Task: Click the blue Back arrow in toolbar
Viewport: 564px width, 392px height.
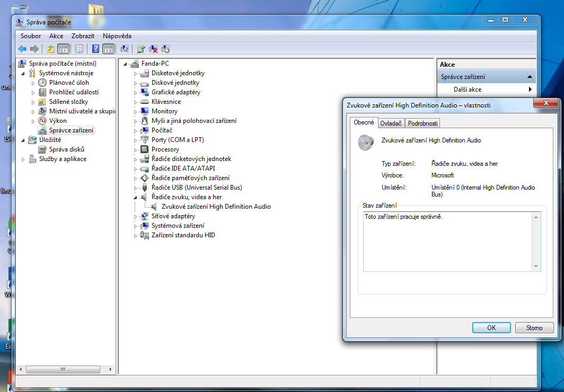Action: 22,49
